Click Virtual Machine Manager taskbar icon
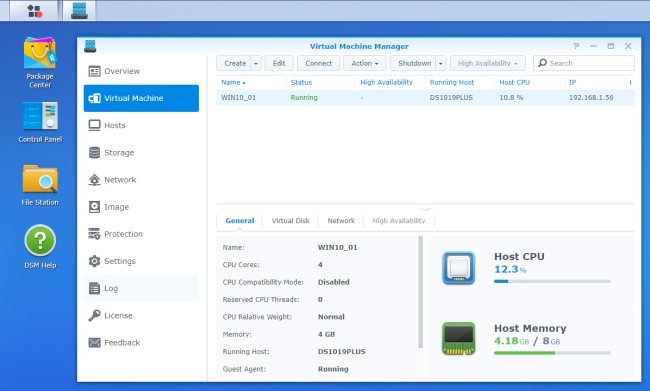The image size is (650, 391). click(x=79, y=11)
